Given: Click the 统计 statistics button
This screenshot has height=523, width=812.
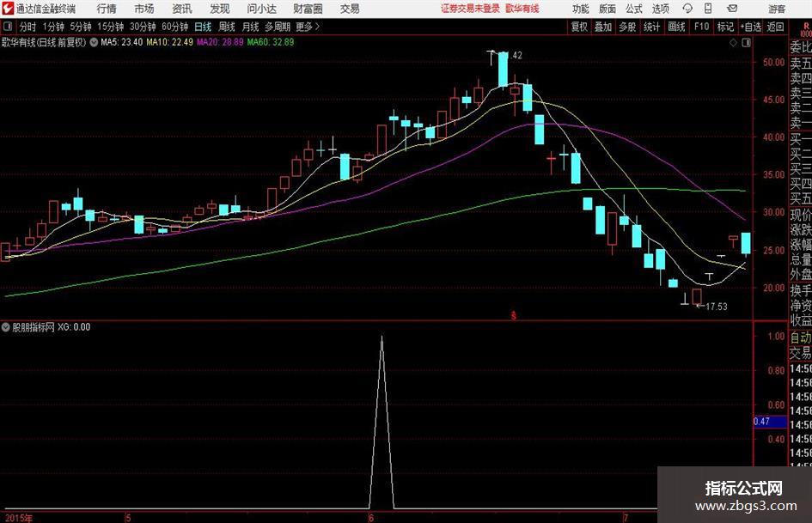Looking at the screenshot, I should pos(651,27).
